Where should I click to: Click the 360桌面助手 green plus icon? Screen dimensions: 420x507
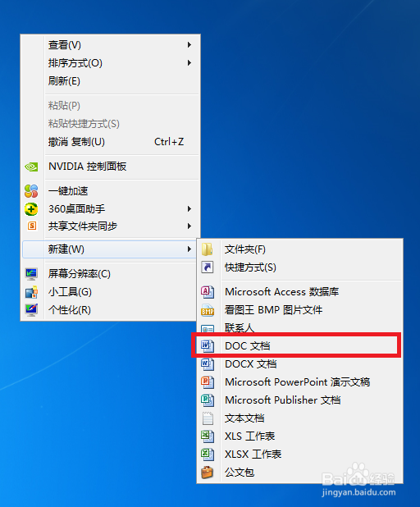[x=31, y=209]
